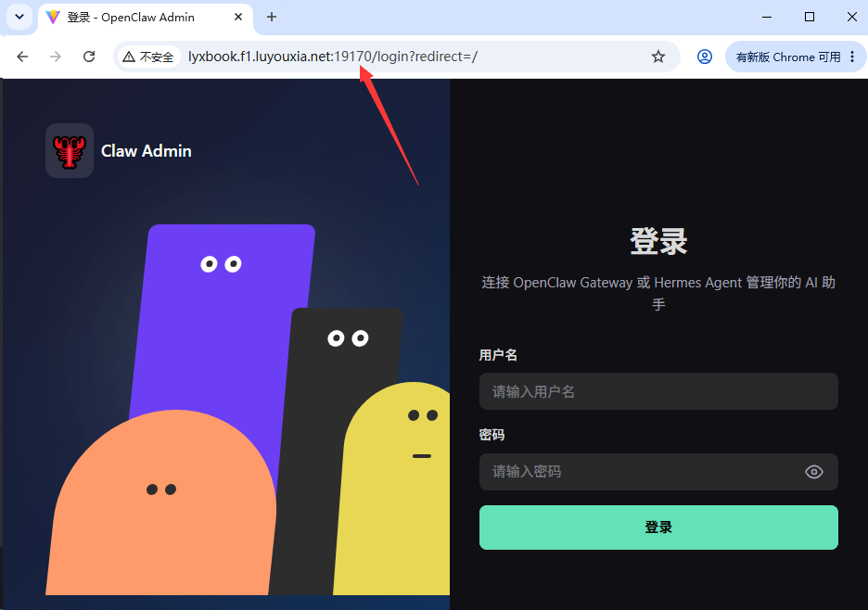Click the browser forward arrow
Image resolution: width=868 pixels, height=610 pixels.
(x=56, y=57)
